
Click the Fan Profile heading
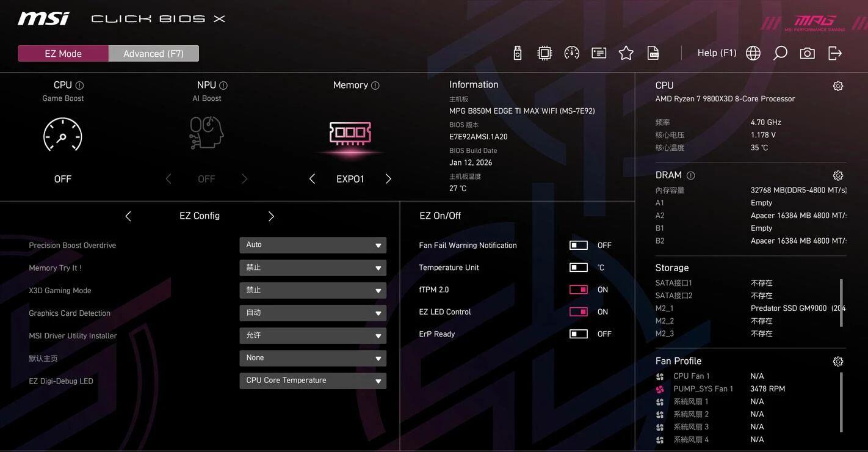(679, 361)
